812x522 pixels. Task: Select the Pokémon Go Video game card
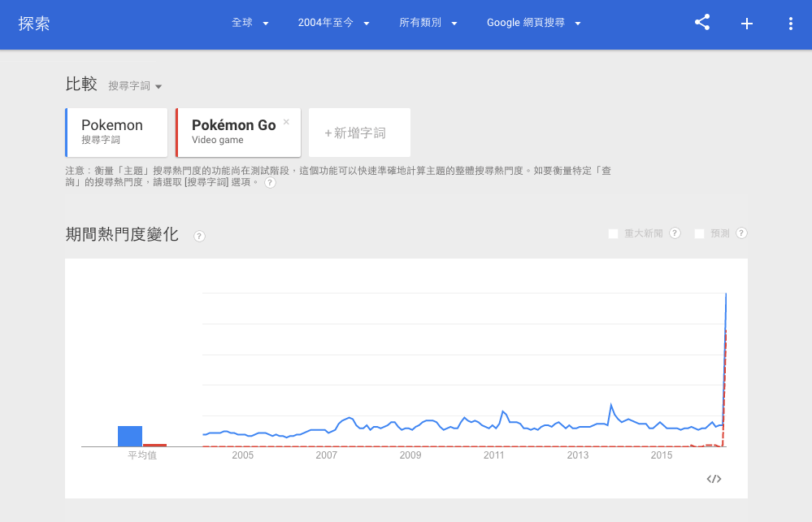pyautogui.click(x=238, y=132)
